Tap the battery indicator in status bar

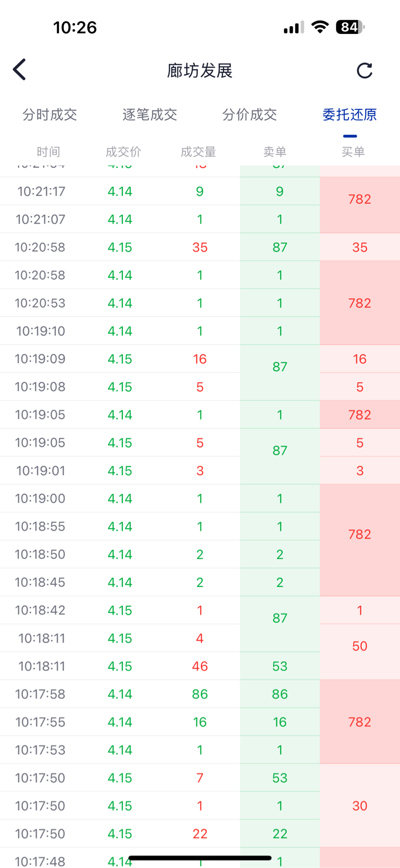[350, 27]
